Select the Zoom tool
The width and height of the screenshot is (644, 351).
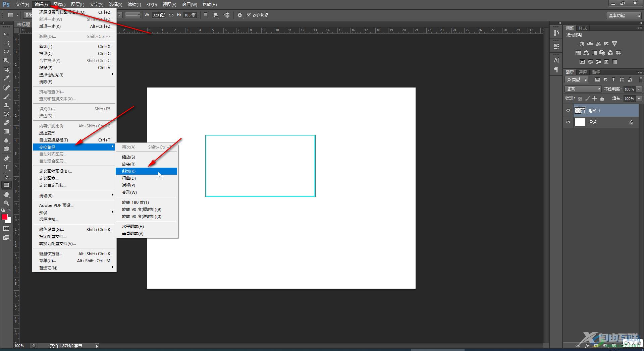point(6,203)
